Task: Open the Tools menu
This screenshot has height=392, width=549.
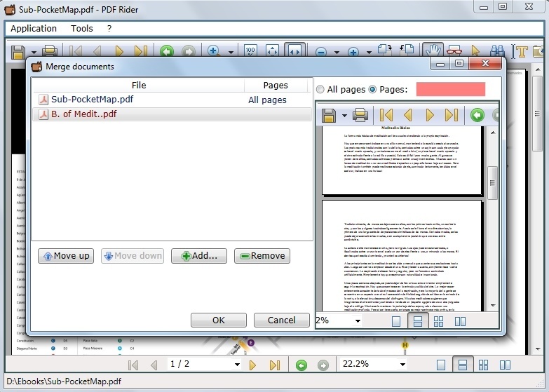Action: coord(82,28)
